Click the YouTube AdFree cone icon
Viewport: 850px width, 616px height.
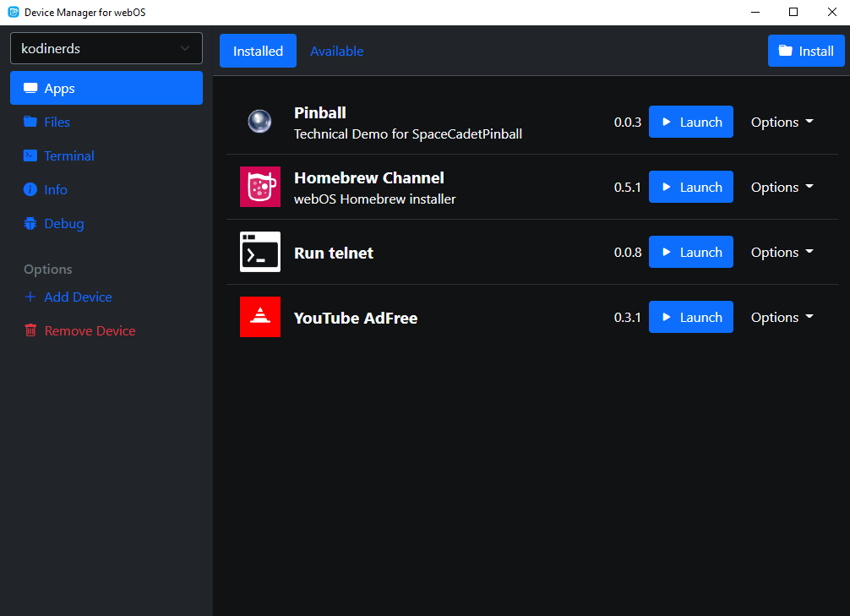(260, 317)
